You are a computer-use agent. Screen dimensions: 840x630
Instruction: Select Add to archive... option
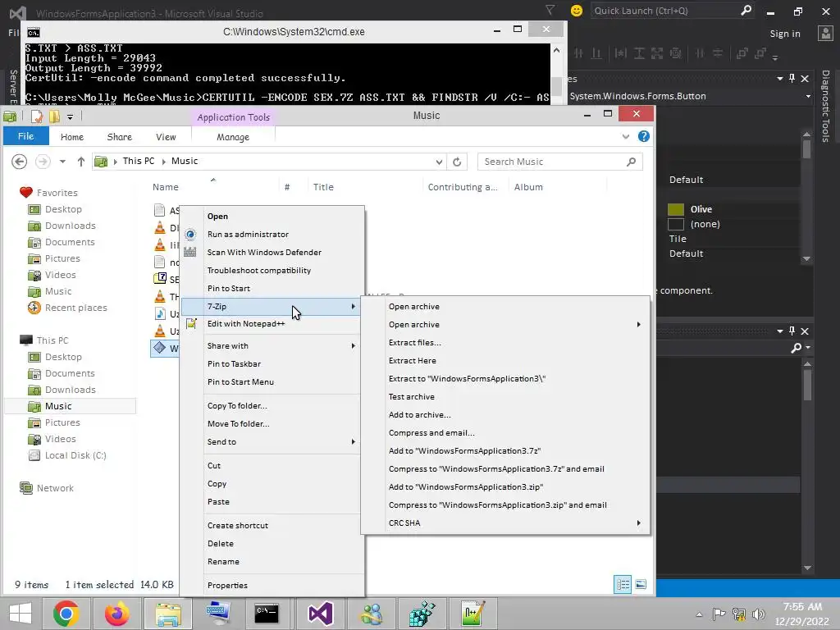coord(419,414)
